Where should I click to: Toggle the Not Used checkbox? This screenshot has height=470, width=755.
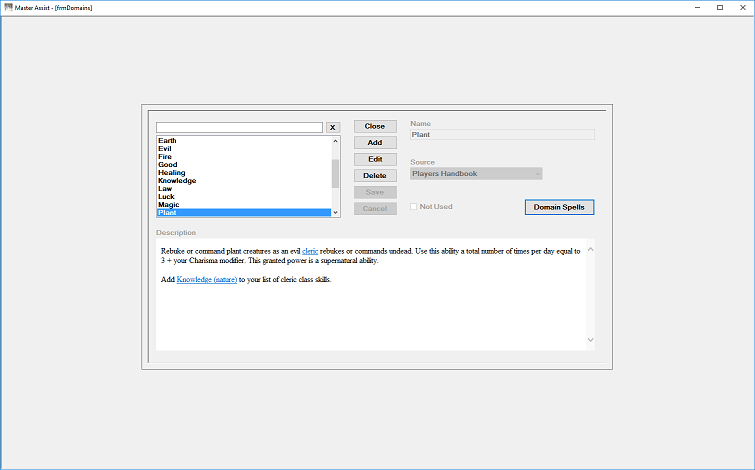coord(413,207)
